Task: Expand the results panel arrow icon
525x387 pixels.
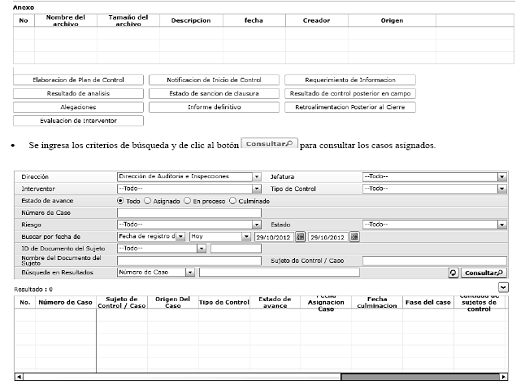Action: click(x=503, y=287)
